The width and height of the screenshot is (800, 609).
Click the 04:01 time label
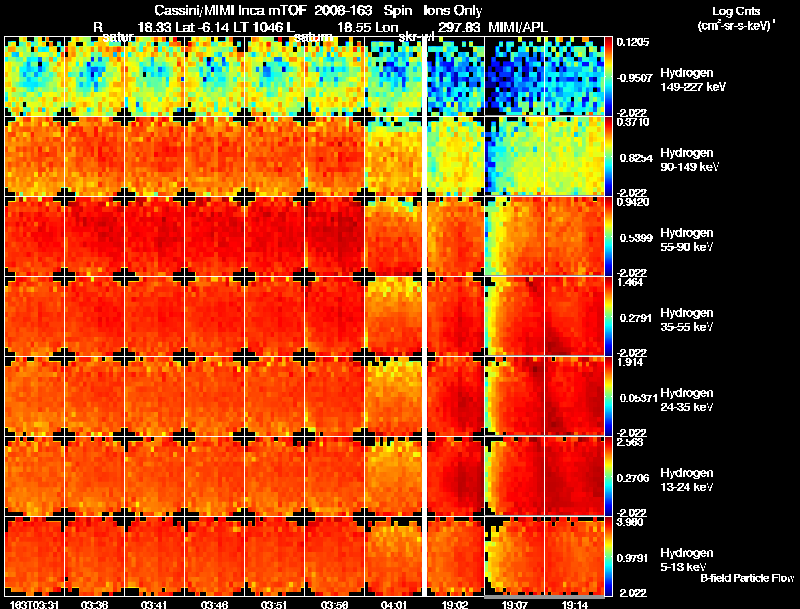pyautogui.click(x=394, y=604)
